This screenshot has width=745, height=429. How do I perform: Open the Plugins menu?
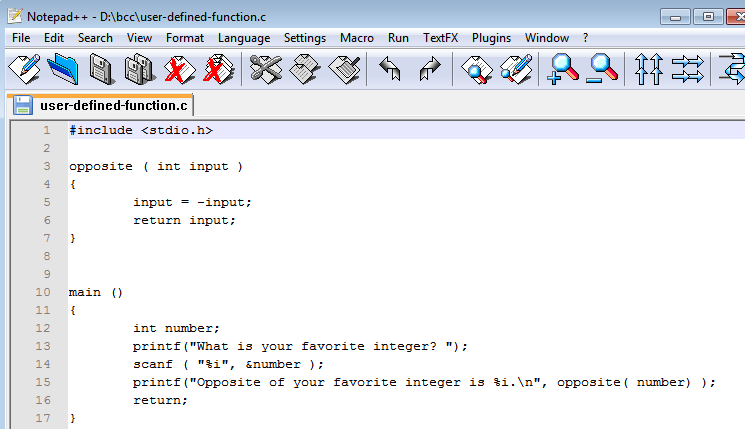pyautogui.click(x=491, y=37)
